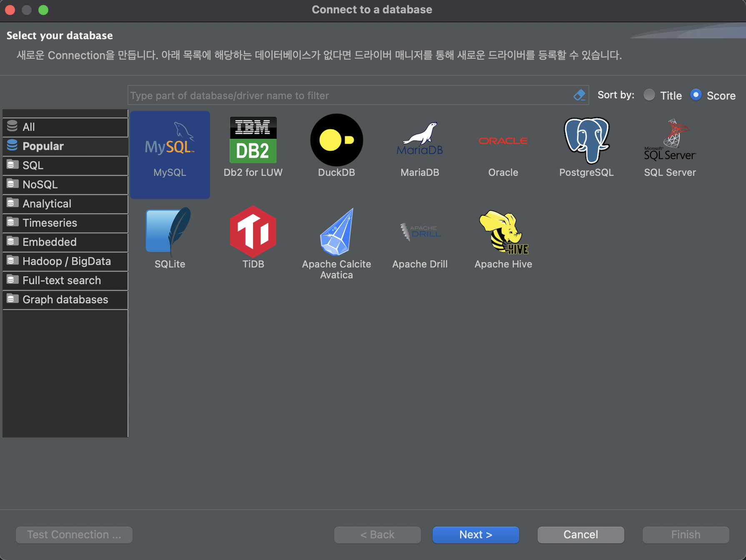Choose Apache Calcite Avatica
Viewport: 746px width, 560px height.
336,244
